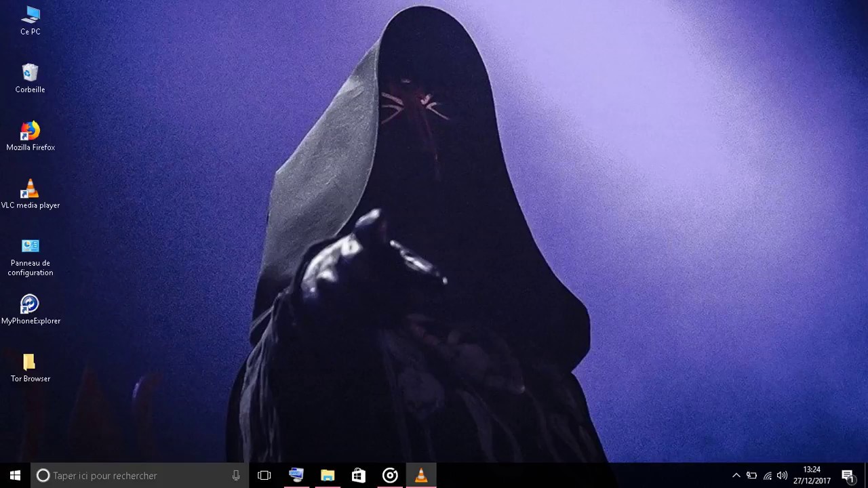Select the MyPhoneExplorer desktop shortcut
The width and height of the screenshot is (868, 488).
pos(31,310)
